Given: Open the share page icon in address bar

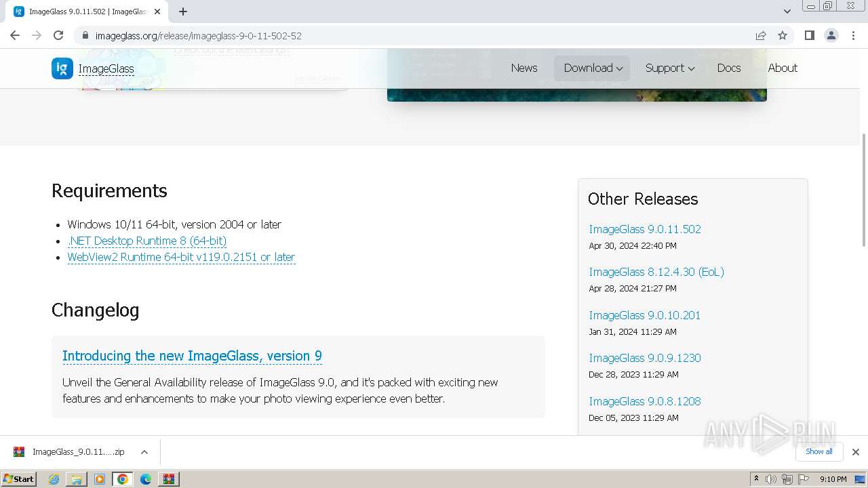Looking at the screenshot, I should [761, 35].
